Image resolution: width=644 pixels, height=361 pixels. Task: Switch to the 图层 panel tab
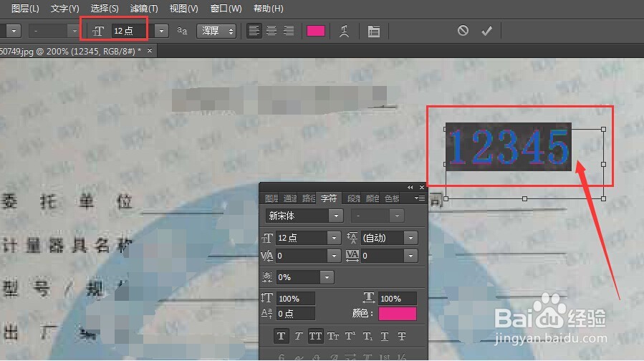coord(271,198)
